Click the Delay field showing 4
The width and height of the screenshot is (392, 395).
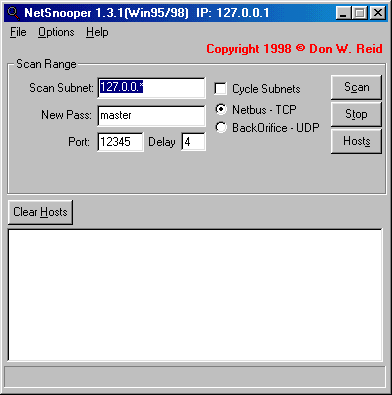tap(193, 142)
